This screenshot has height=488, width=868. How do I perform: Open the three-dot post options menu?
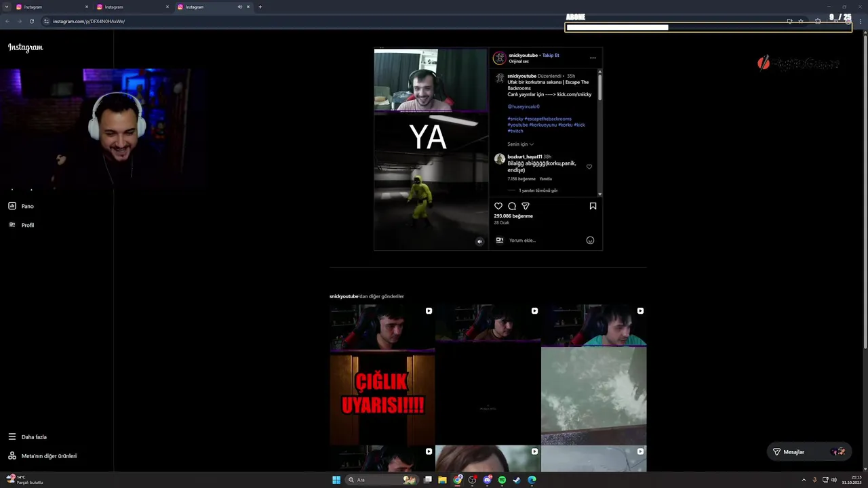pyautogui.click(x=593, y=58)
